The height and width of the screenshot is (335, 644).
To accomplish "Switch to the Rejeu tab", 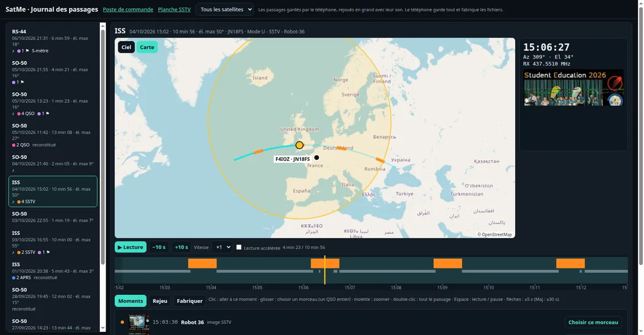I will coord(160,301).
